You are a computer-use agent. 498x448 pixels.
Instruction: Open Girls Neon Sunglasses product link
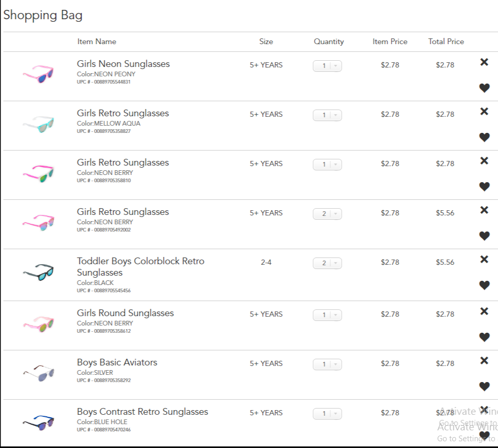(123, 64)
